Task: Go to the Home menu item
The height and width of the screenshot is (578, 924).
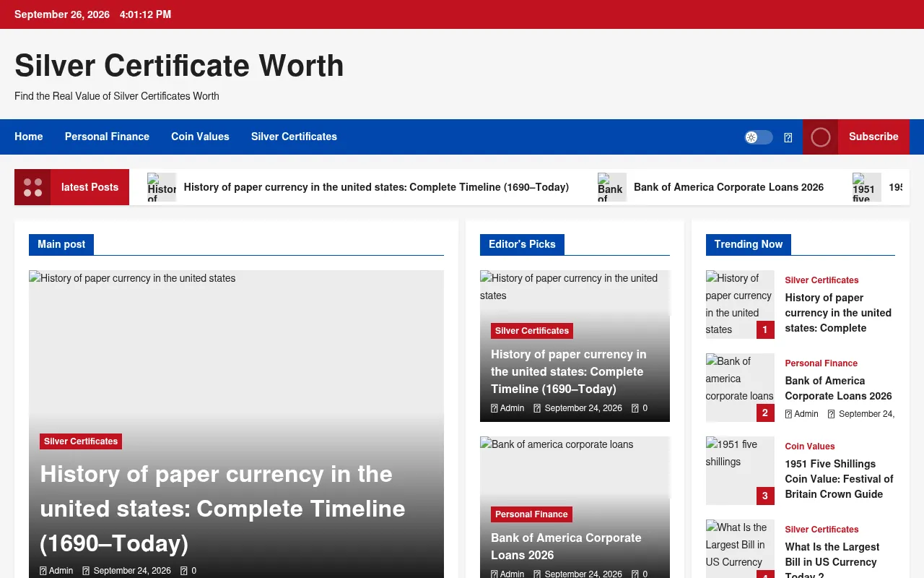Action: pyautogui.click(x=29, y=137)
